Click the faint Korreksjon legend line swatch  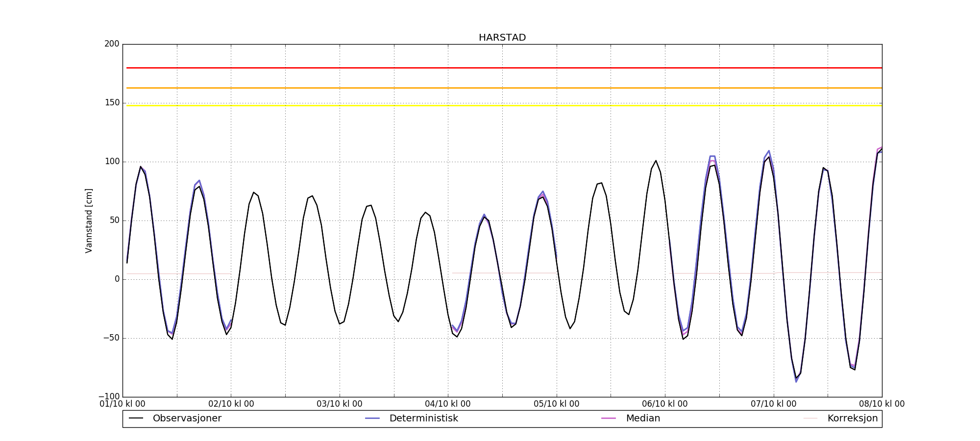(x=810, y=418)
